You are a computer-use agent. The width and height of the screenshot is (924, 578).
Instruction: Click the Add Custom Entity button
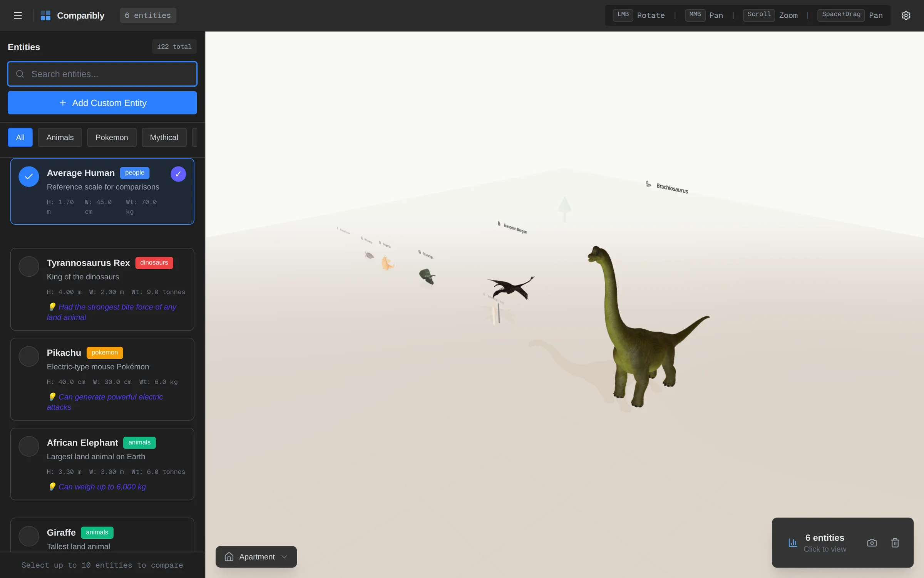pyautogui.click(x=102, y=103)
